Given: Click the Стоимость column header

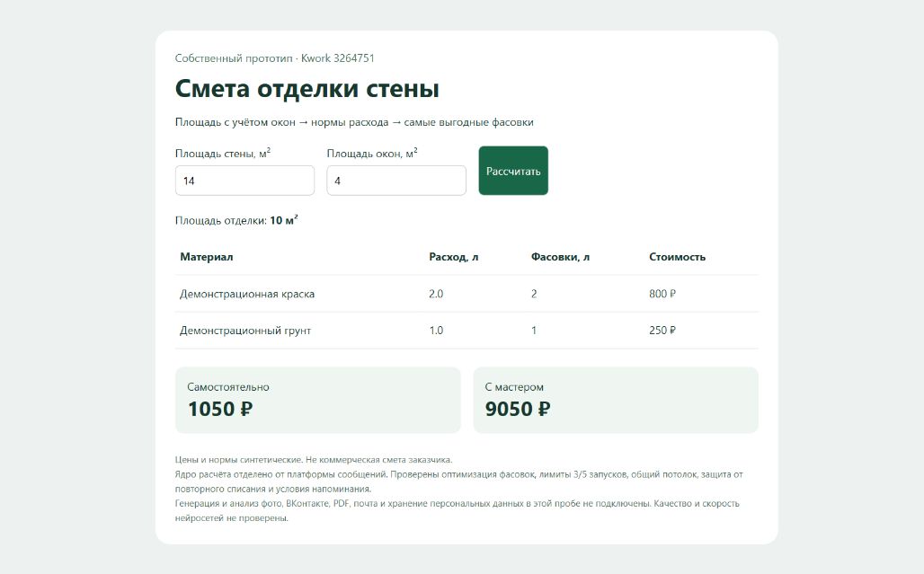Looking at the screenshot, I should pos(677,257).
